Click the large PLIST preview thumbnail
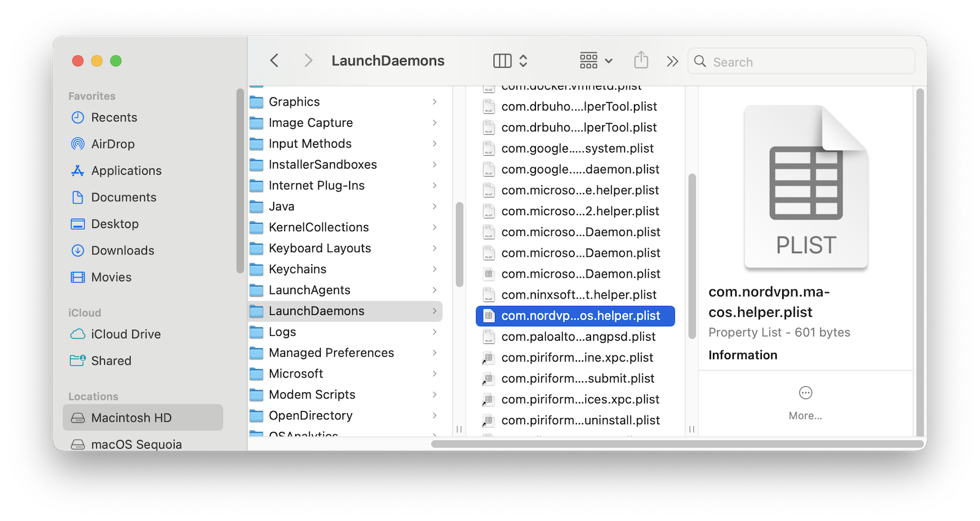980x521 pixels. pos(806,187)
